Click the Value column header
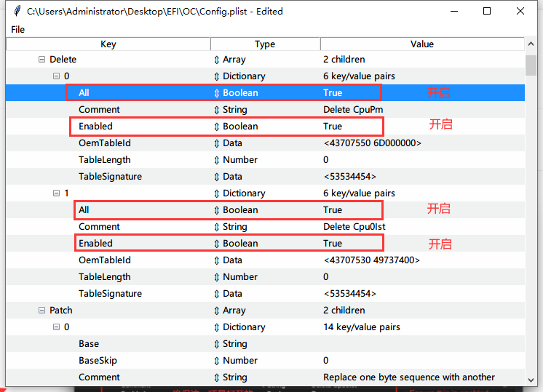Image resolution: width=543 pixels, height=392 pixels. click(x=422, y=44)
